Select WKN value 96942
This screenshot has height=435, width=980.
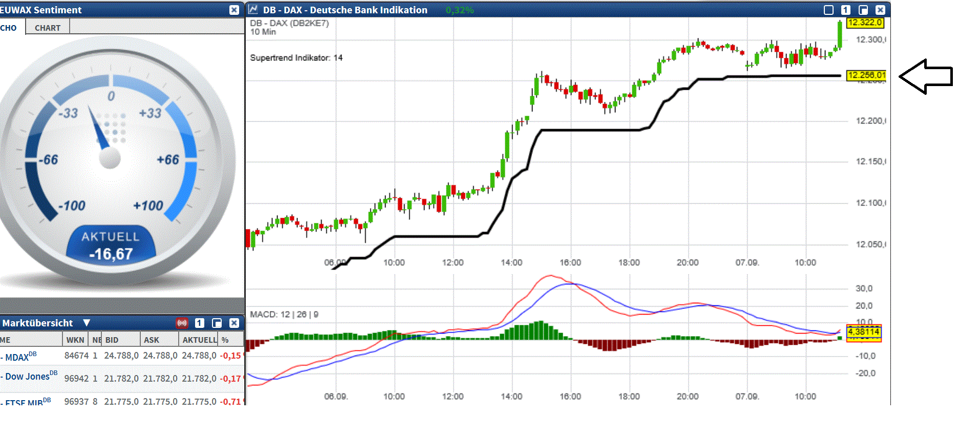click(x=76, y=379)
